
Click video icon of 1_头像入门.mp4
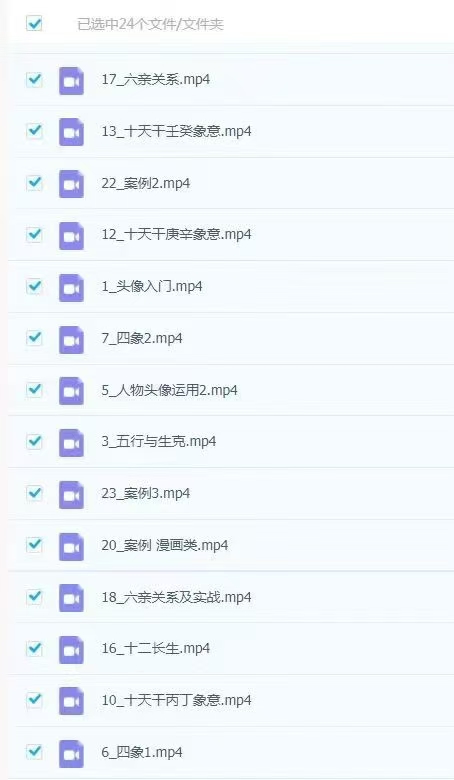(71, 287)
